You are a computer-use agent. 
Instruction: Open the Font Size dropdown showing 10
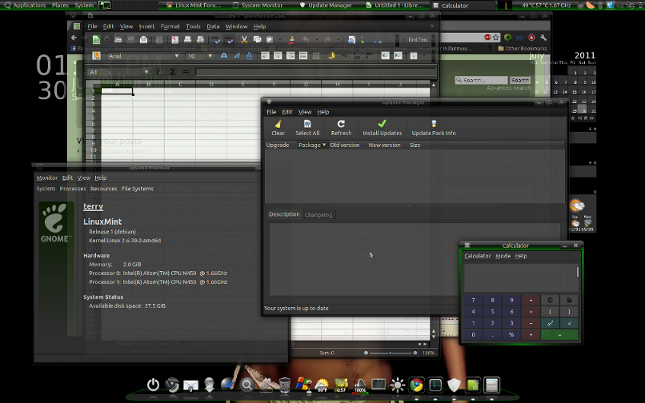(x=210, y=56)
